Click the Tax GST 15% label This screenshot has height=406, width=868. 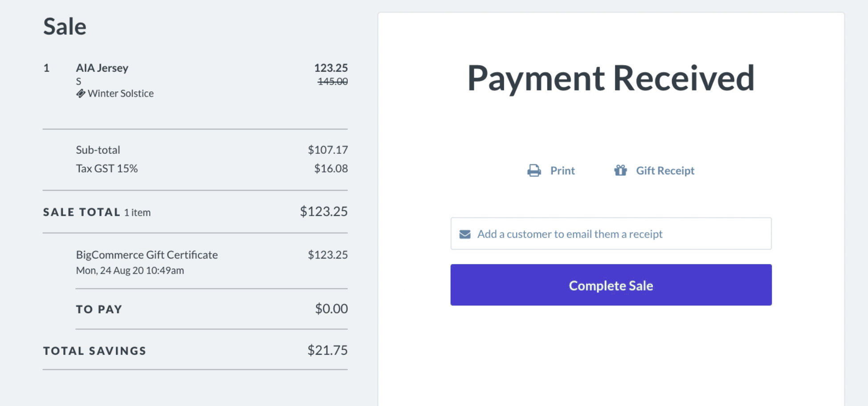point(107,168)
